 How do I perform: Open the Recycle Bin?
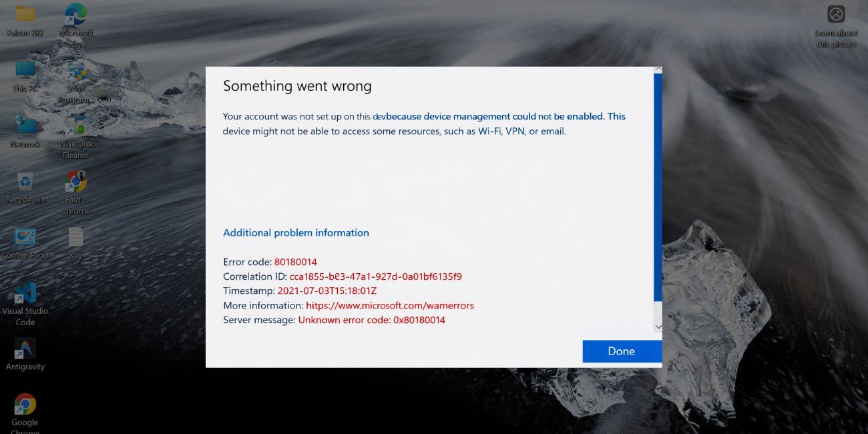25,182
